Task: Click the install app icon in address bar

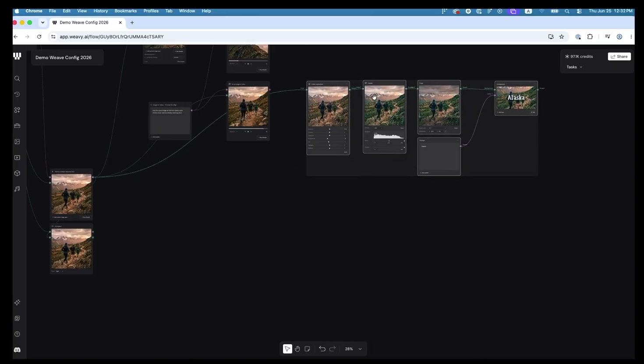Action: point(551,37)
